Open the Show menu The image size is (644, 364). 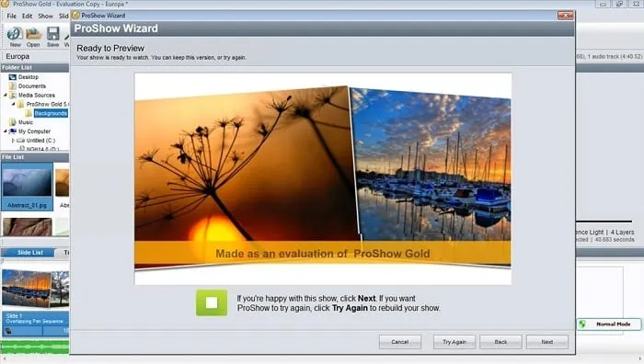pyautogui.click(x=46, y=16)
